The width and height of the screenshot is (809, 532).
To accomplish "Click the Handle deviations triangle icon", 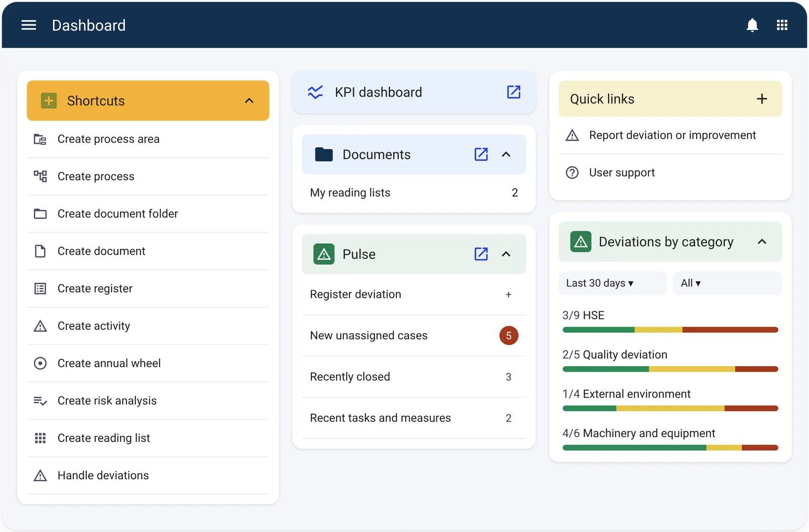I will (40, 476).
